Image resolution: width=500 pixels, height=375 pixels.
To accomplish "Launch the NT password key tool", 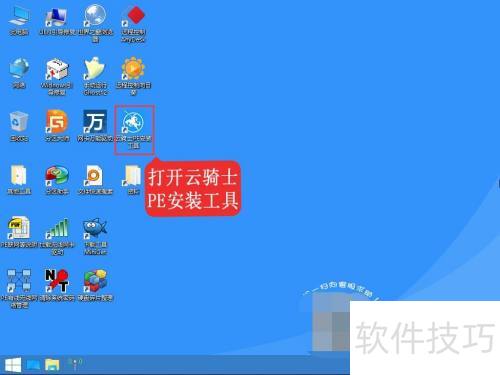I will 57,281.
